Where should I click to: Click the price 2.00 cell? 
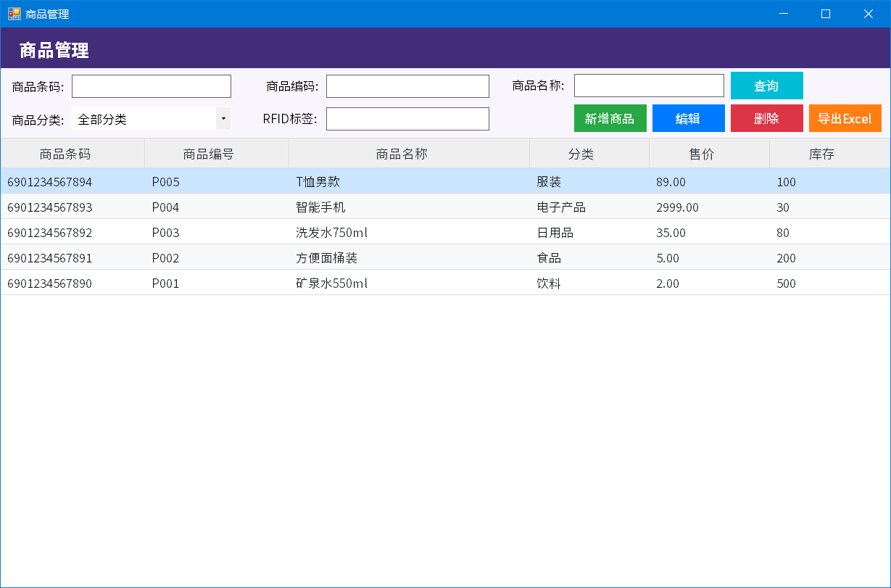709,283
